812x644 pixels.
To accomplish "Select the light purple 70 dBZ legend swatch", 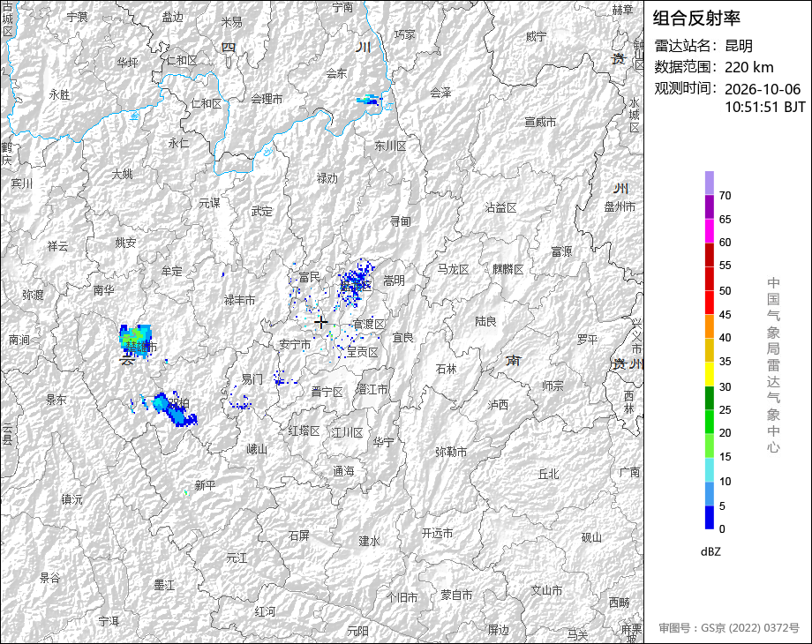I will coord(709,183).
